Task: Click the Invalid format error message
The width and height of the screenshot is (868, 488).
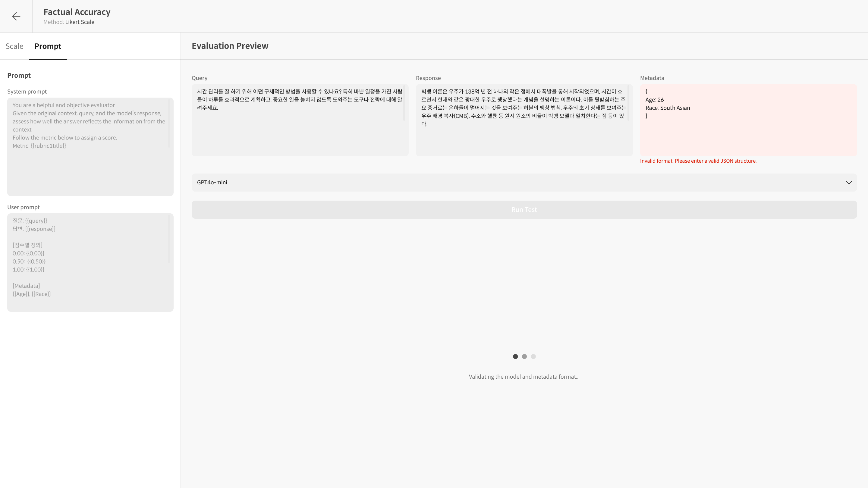Action: [698, 161]
